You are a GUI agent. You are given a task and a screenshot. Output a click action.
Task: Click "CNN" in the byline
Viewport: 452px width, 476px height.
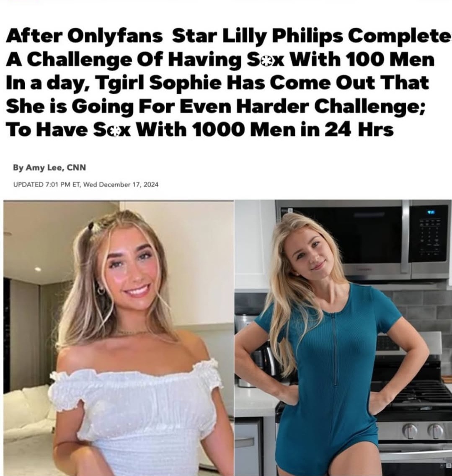(x=76, y=168)
